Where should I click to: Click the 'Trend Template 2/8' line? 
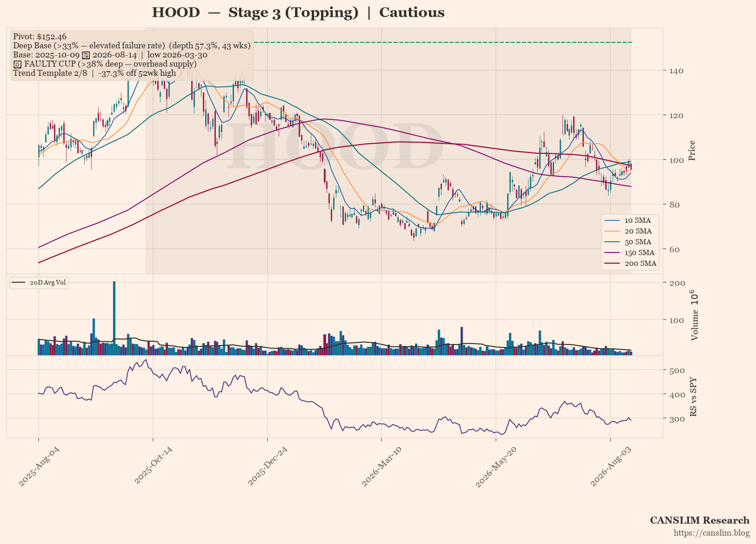94,73
